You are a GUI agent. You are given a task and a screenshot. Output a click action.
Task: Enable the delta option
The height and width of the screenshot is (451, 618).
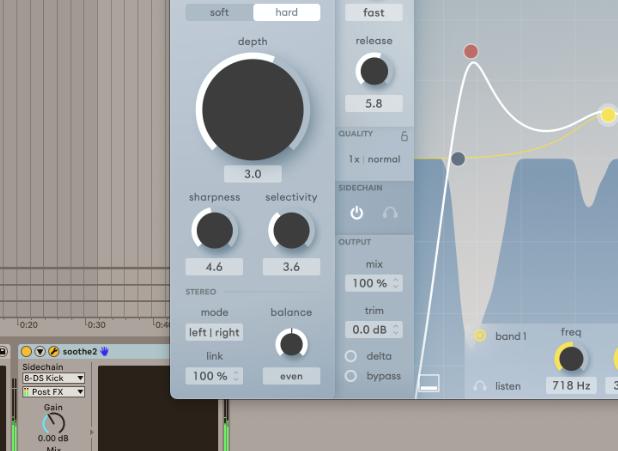coord(351,356)
